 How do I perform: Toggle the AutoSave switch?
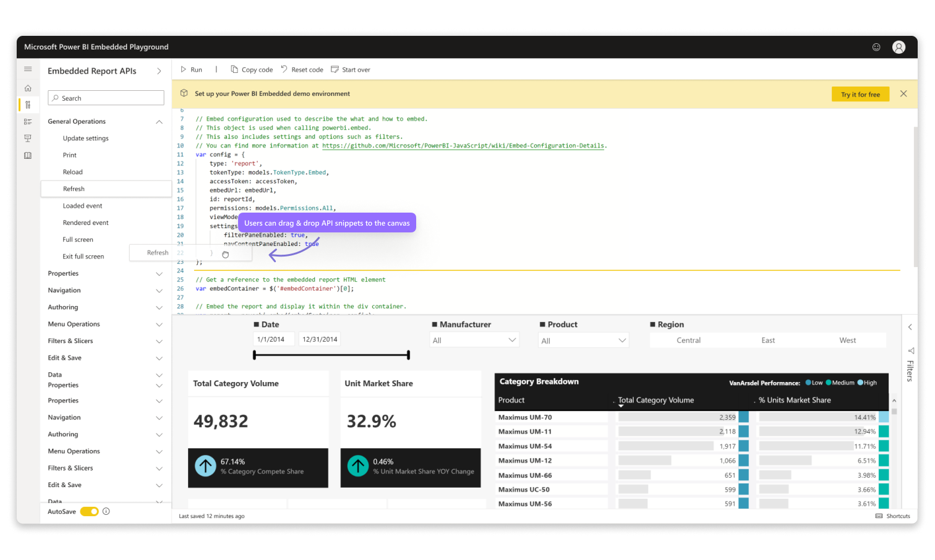pyautogui.click(x=90, y=511)
